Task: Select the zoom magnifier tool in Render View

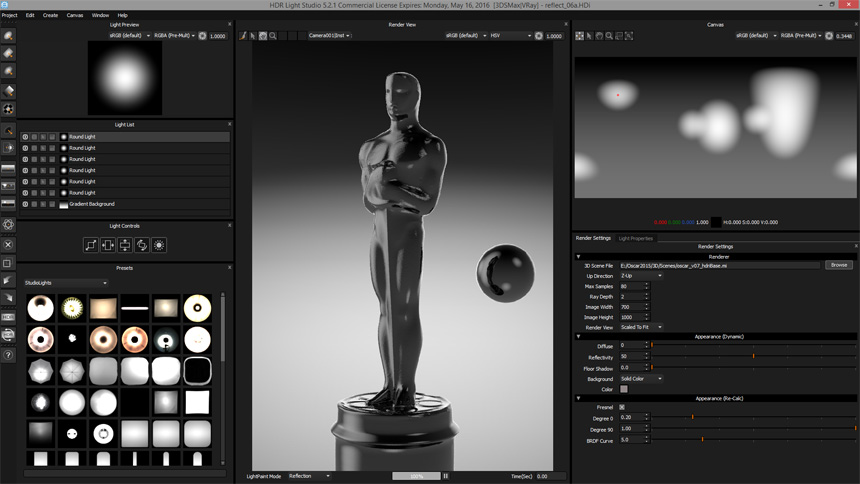Action: 273,36
